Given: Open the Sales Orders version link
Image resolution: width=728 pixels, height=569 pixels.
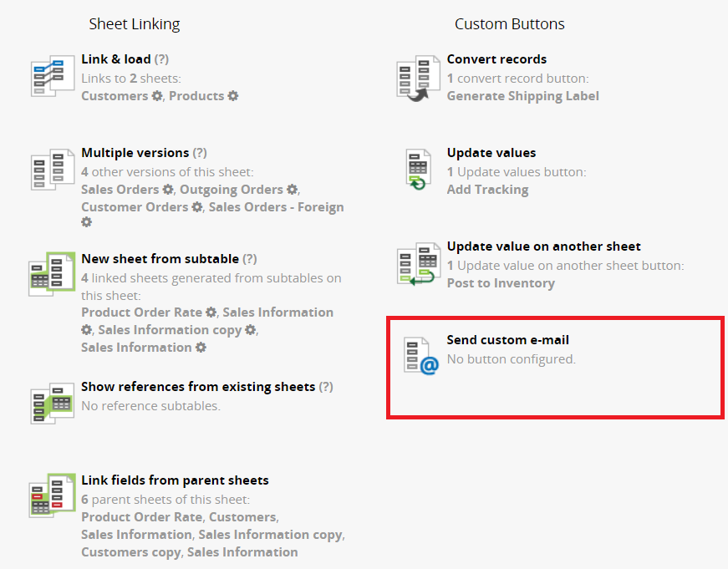Looking at the screenshot, I should pos(120,190).
